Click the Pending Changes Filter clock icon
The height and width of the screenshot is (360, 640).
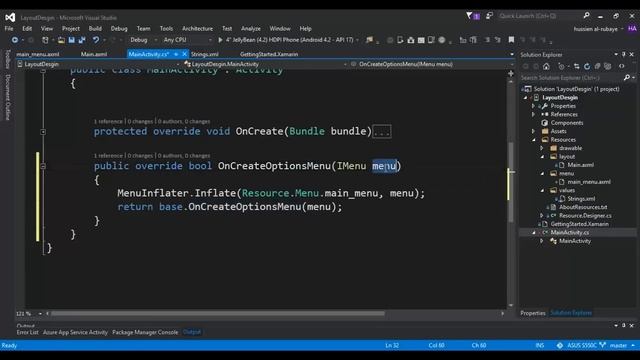562,66
